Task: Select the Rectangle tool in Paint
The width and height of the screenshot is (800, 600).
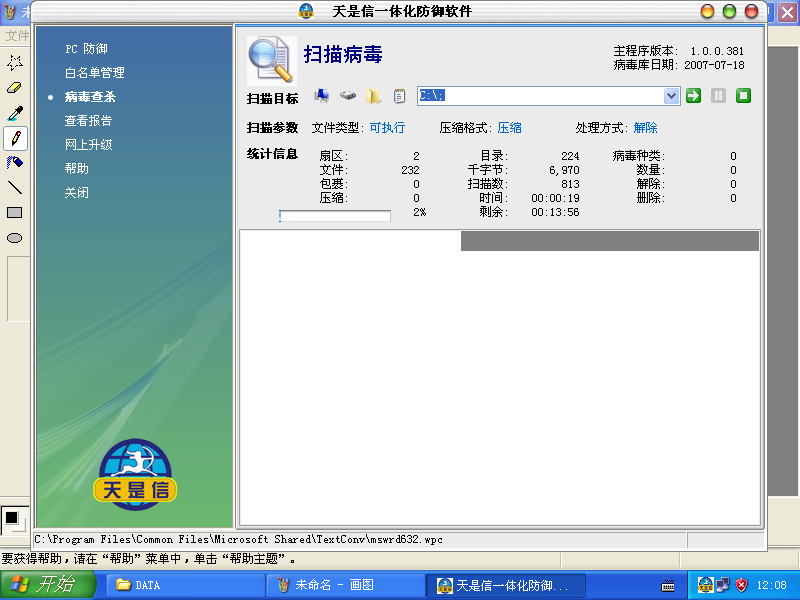Action: 15,213
